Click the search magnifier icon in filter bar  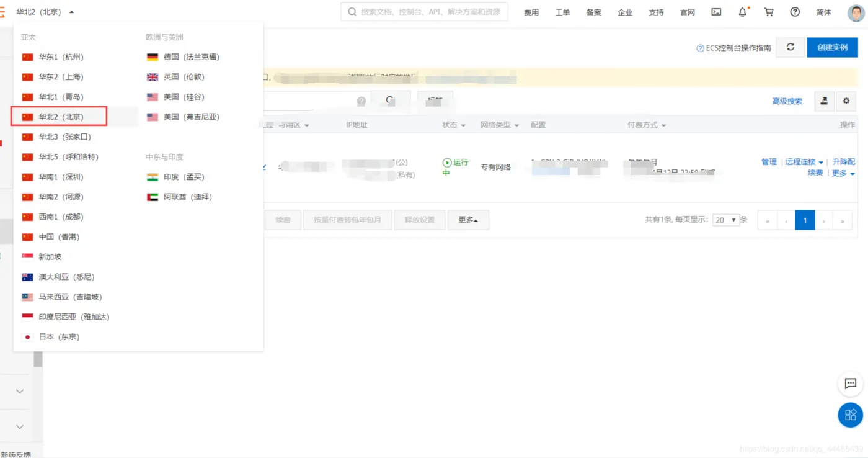[391, 101]
